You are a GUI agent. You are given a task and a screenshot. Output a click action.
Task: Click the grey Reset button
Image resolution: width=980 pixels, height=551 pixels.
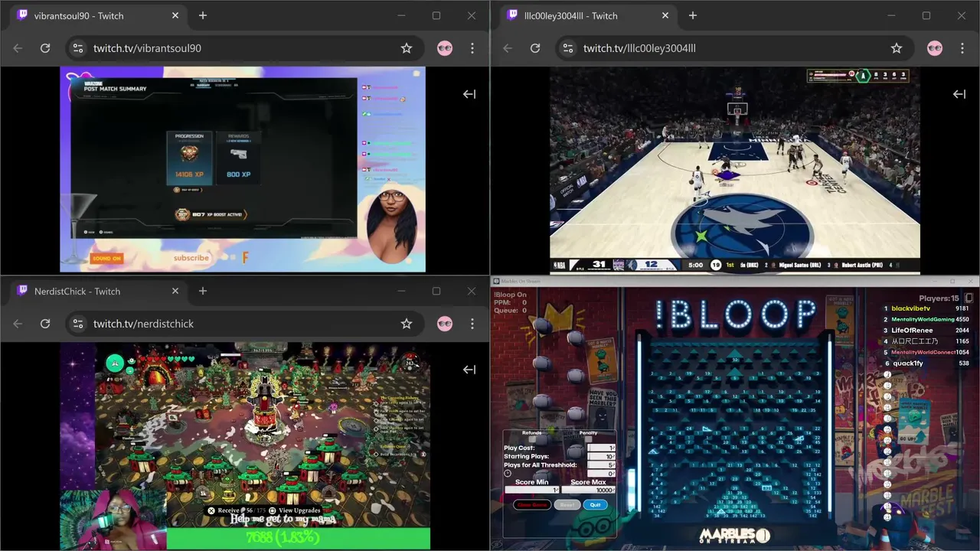pos(567,505)
